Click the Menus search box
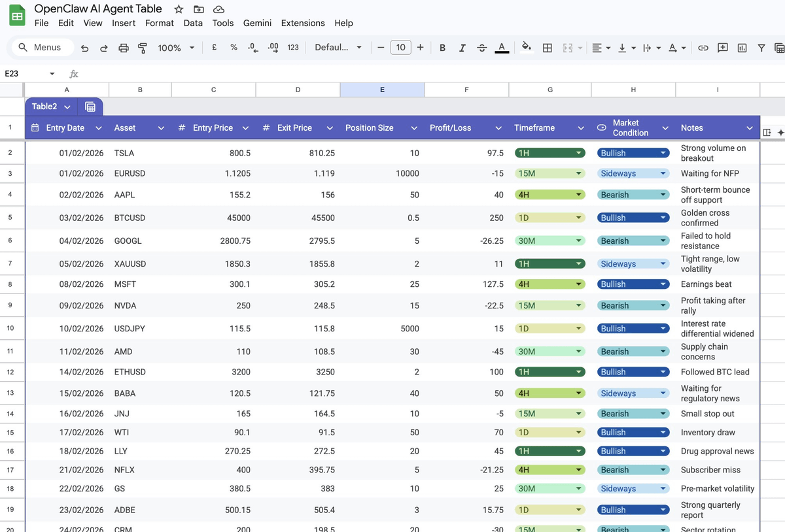The image size is (785, 532). [x=43, y=47]
